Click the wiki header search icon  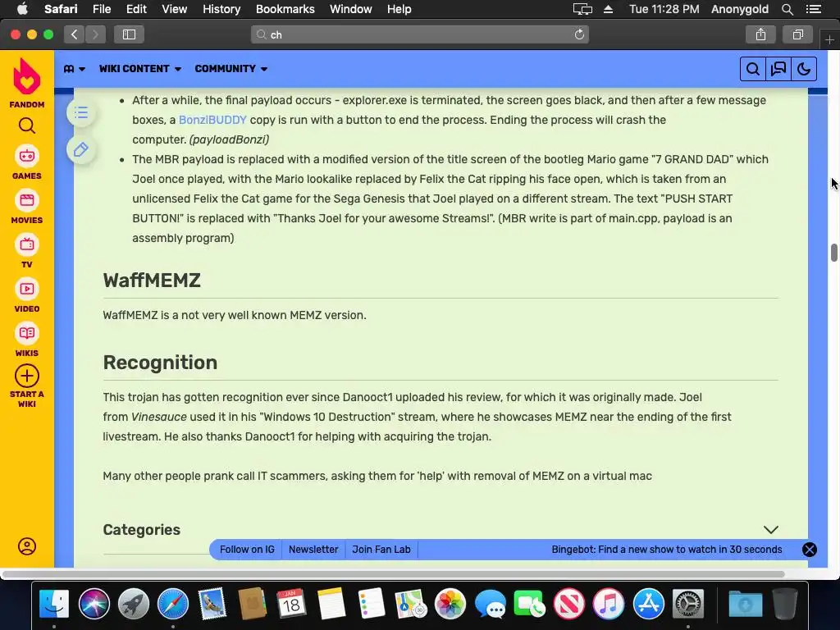coord(753,69)
